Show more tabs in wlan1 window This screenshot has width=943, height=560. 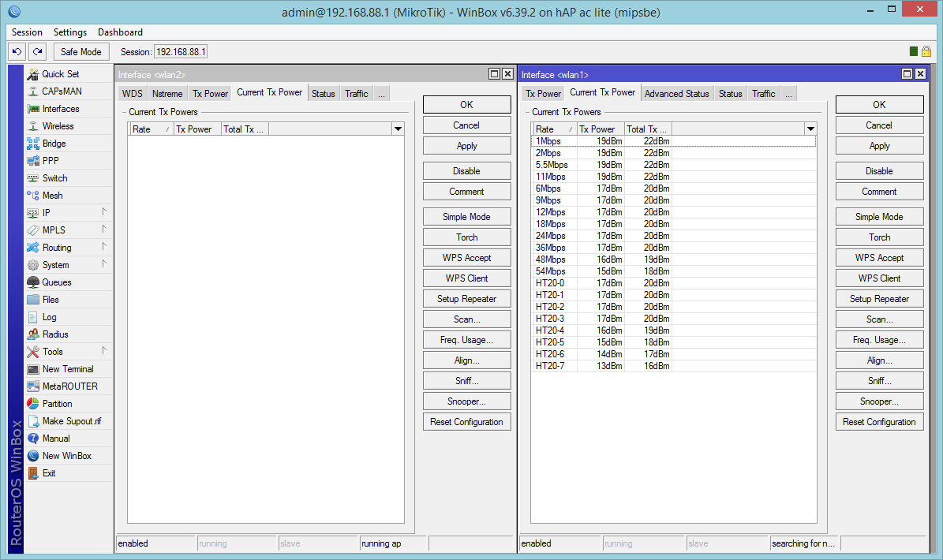(x=788, y=94)
